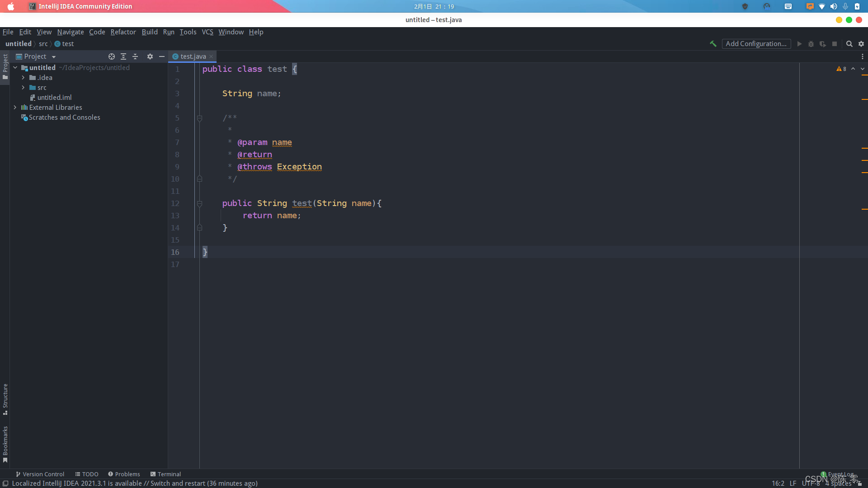The image size is (868, 488).
Task: Toggle the Structure tool window
Action: point(5,399)
